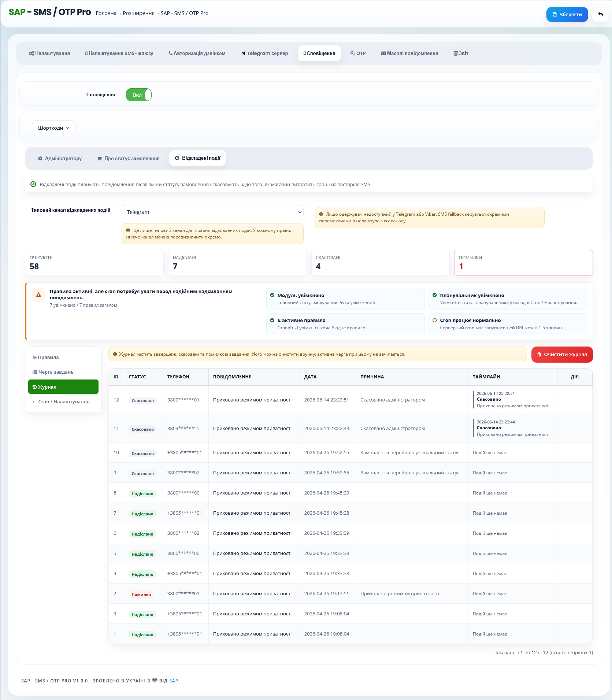The height and width of the screenshot is (700, 612).
Task: Open Правила in the side menu
Action: coord(63,357)
